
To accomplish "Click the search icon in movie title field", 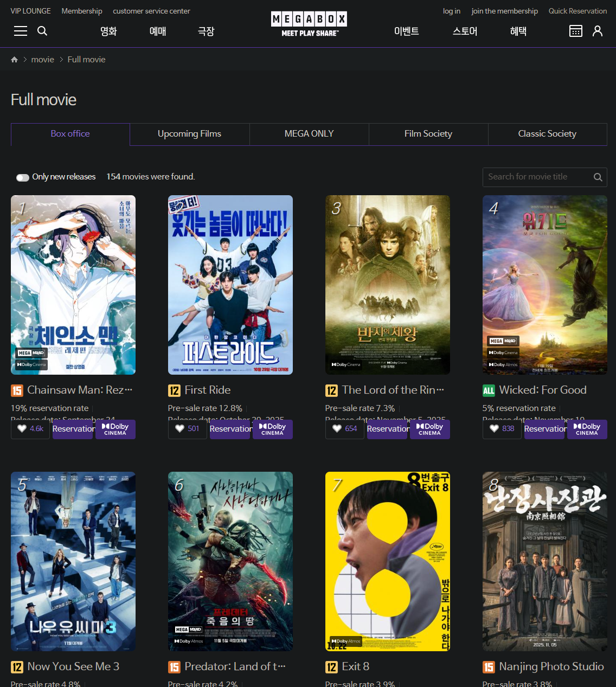I will [598, 177].
